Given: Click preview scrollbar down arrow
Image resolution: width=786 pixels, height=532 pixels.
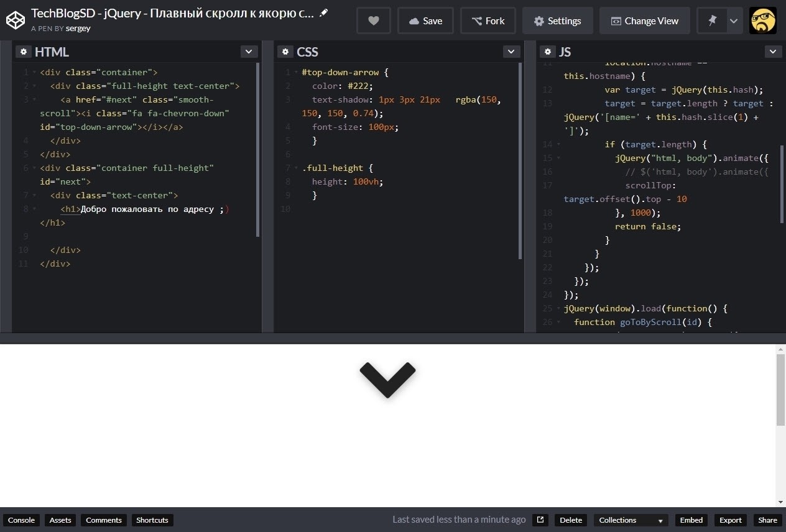Looking at the screenshot, I should [780, 502].
